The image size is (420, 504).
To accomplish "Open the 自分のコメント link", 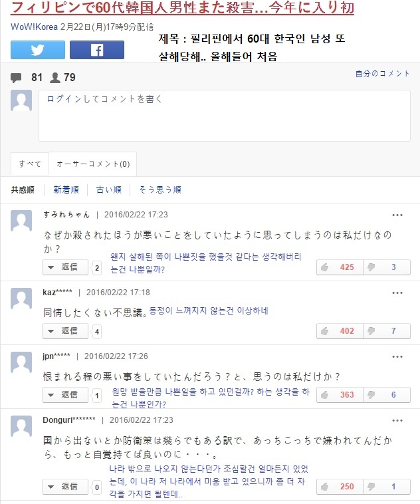I will (x=382, y=74).
